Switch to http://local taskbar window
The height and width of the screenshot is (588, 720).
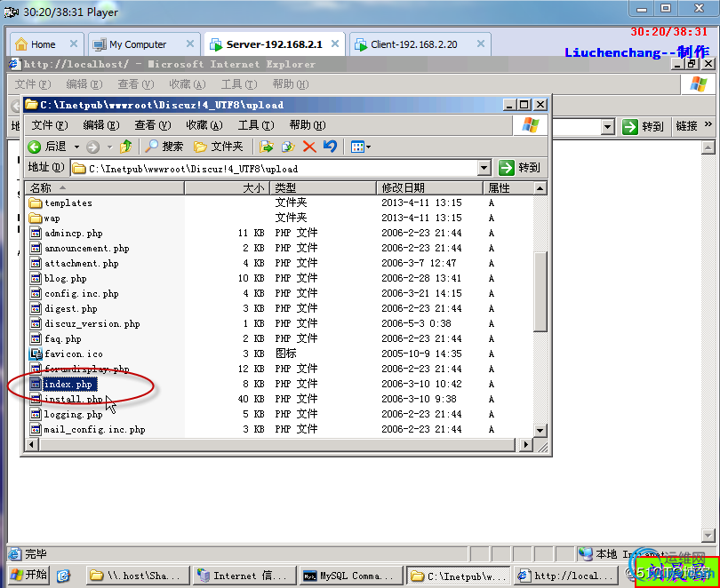[x=565, y=576]
